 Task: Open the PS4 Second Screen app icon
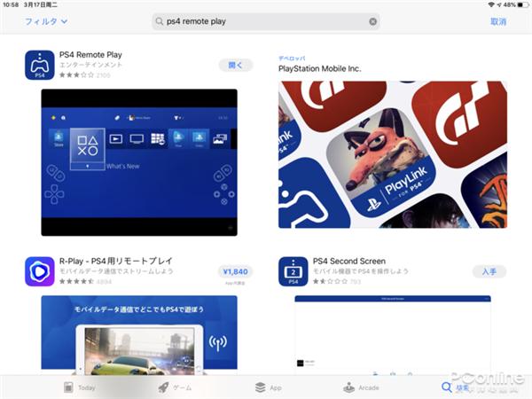pyautogui.click(x=293, y=271)
